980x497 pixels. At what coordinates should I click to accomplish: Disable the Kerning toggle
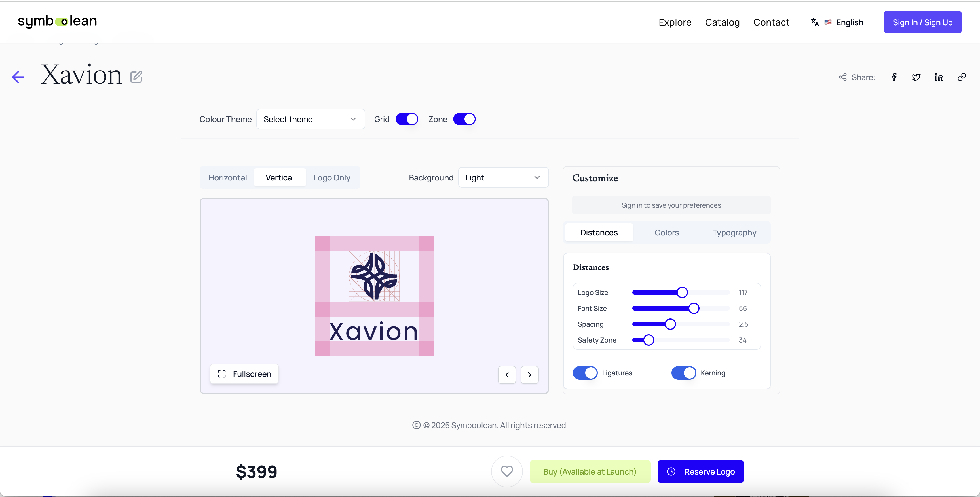point(684,373)
